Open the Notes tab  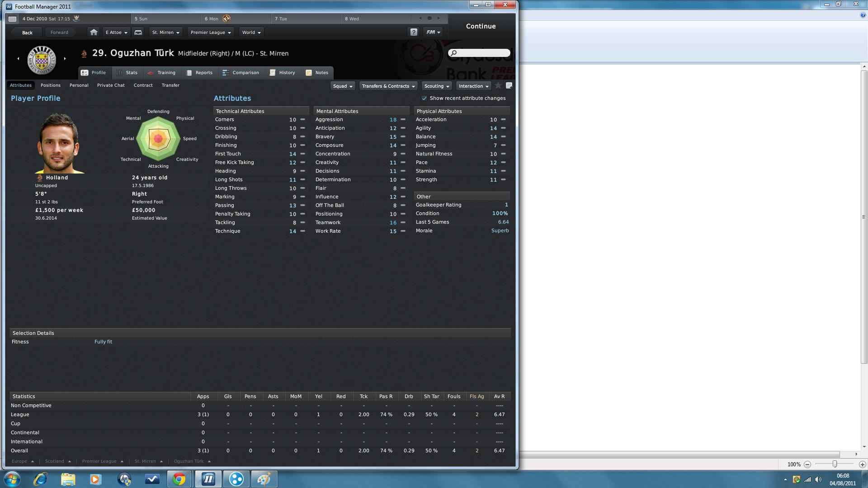pos(317,72)
